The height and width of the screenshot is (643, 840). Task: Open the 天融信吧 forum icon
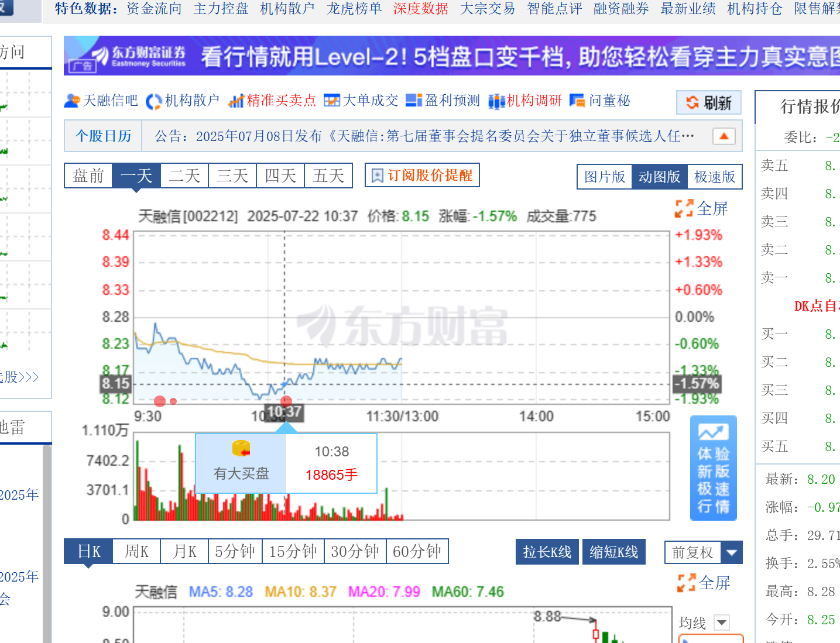tap(71, 101)
